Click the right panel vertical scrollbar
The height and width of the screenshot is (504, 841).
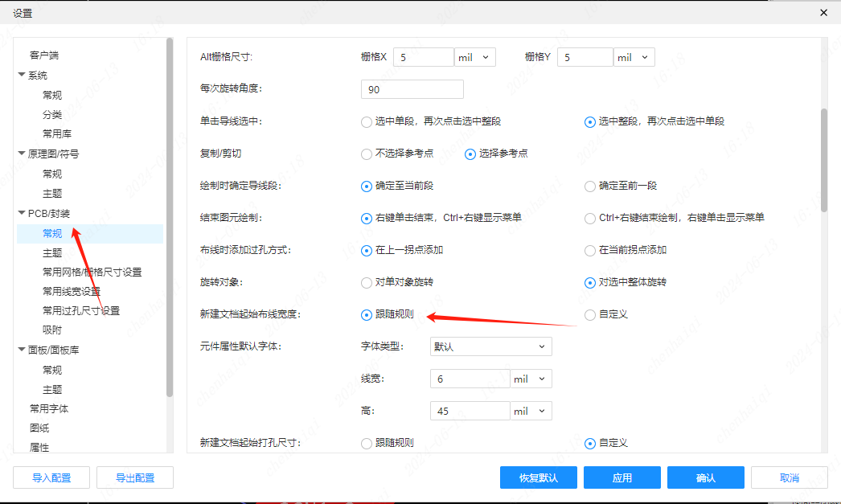click(x=823, y=161)
